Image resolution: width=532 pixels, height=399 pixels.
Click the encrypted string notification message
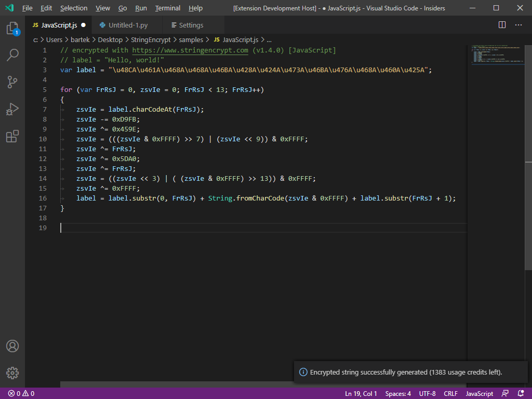pyautogui.click(x=406, y=372)
